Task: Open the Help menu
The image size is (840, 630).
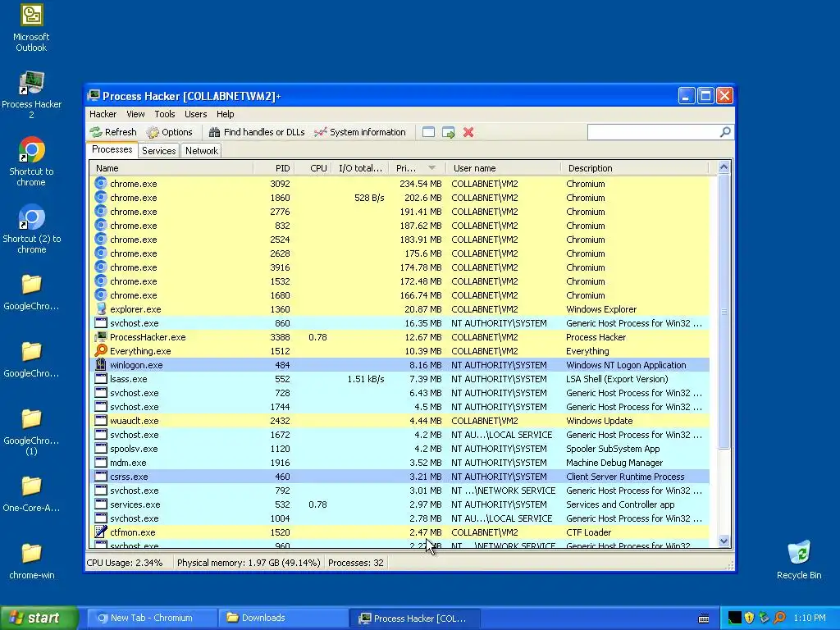Action: (225, 114)
